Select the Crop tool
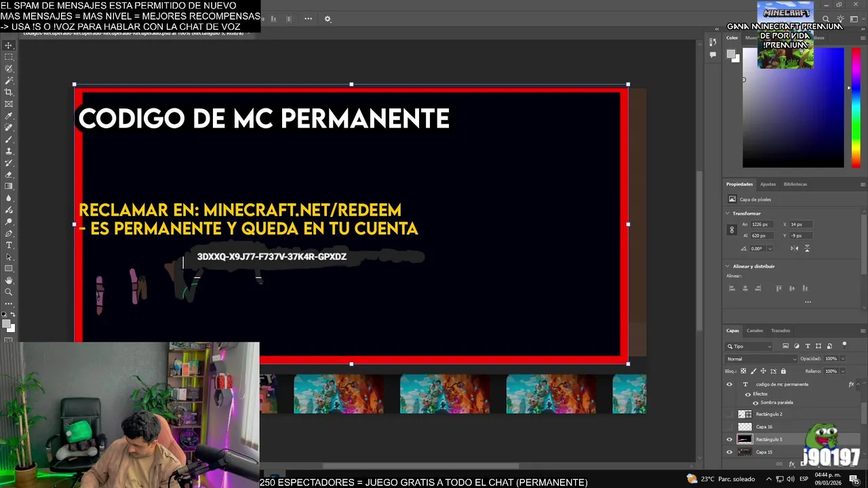 [9, 92]
